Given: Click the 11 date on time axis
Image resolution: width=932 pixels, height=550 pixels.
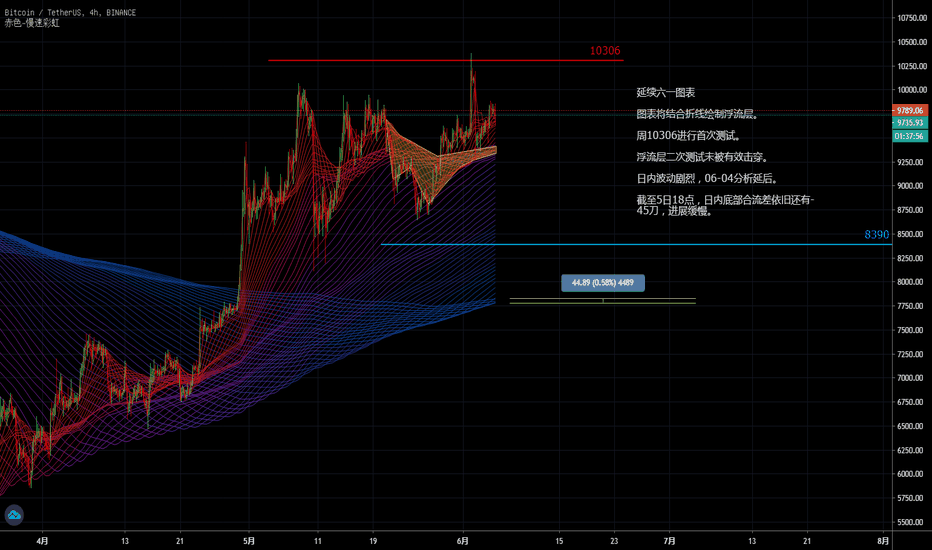Looking at the screenshot, I should pos(318,541).
